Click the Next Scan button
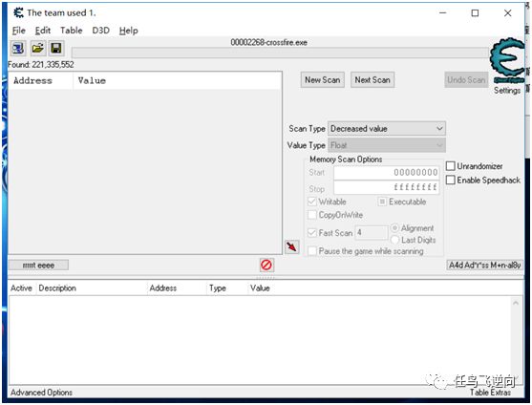The width and height of the screenshot is (532, 405). click(372, 80)
